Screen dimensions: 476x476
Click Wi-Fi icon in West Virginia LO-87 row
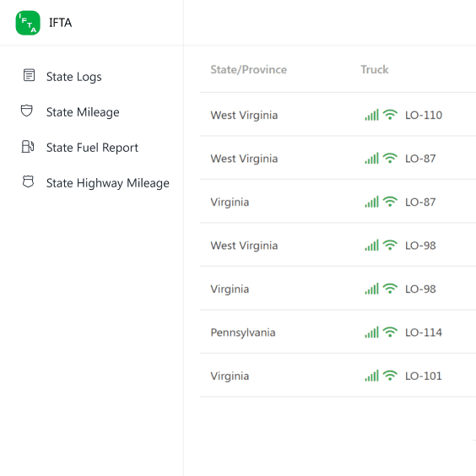tap(390, 158)
